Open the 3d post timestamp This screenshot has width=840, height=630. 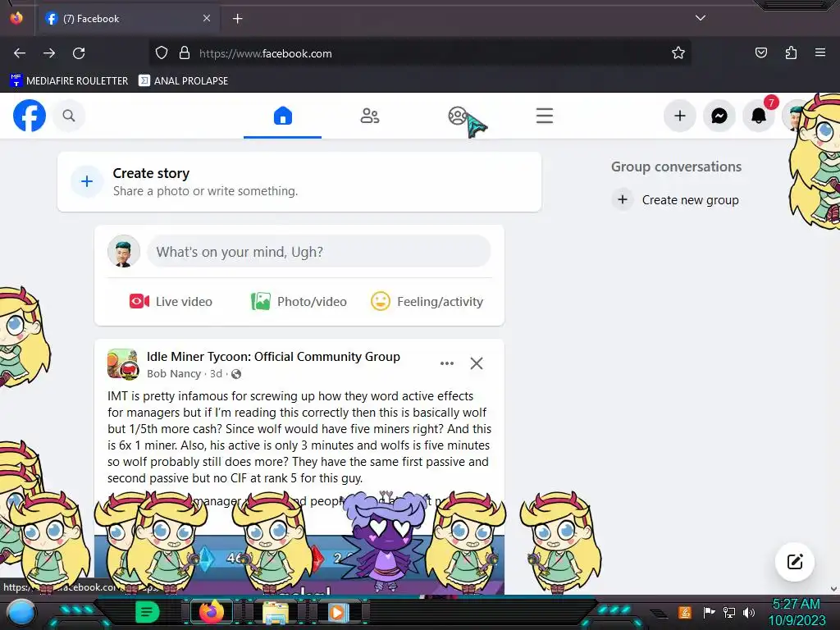click(216, 374)
